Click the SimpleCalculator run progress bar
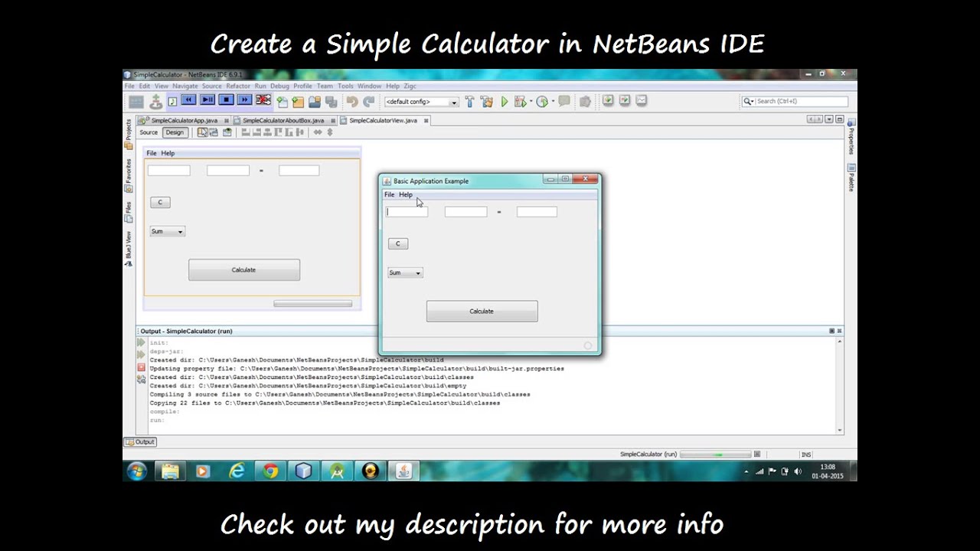The height and width of the screenshot is (551, 980). coord(715,455)
